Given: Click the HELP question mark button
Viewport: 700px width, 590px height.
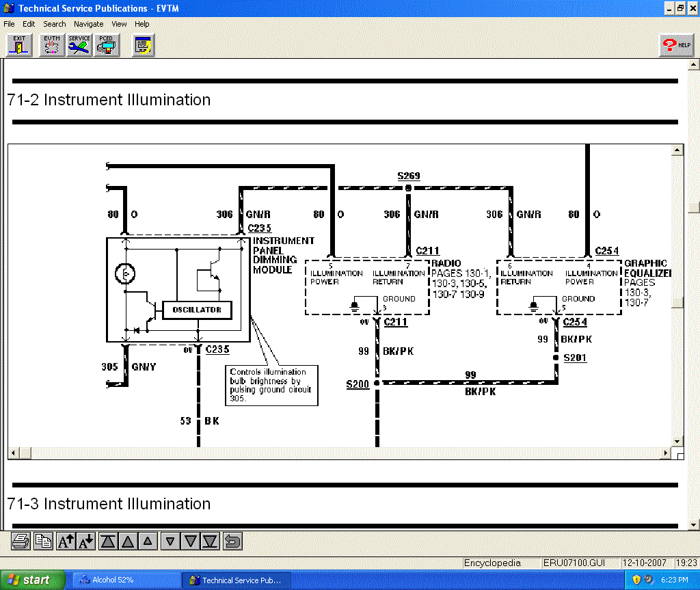Looking at the screenshot, I should coord(676,46).
